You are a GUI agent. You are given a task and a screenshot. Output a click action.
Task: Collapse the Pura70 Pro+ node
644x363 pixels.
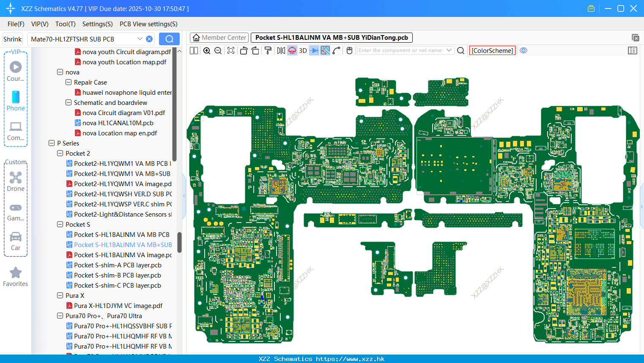point(60,316)
